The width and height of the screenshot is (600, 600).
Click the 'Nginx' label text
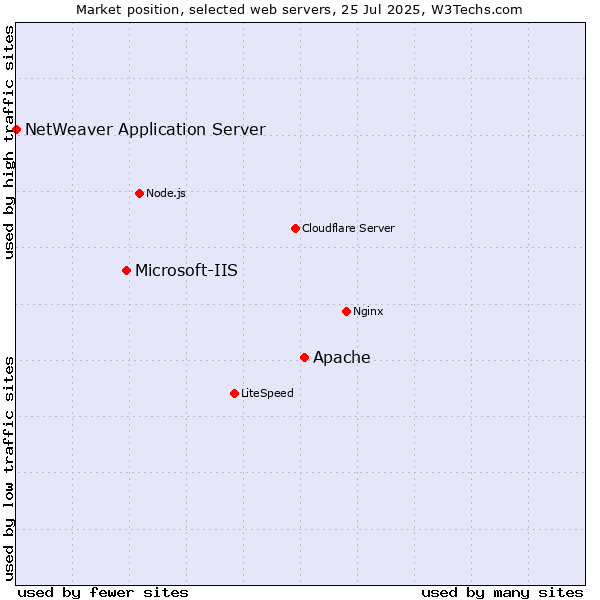[368, 312]
